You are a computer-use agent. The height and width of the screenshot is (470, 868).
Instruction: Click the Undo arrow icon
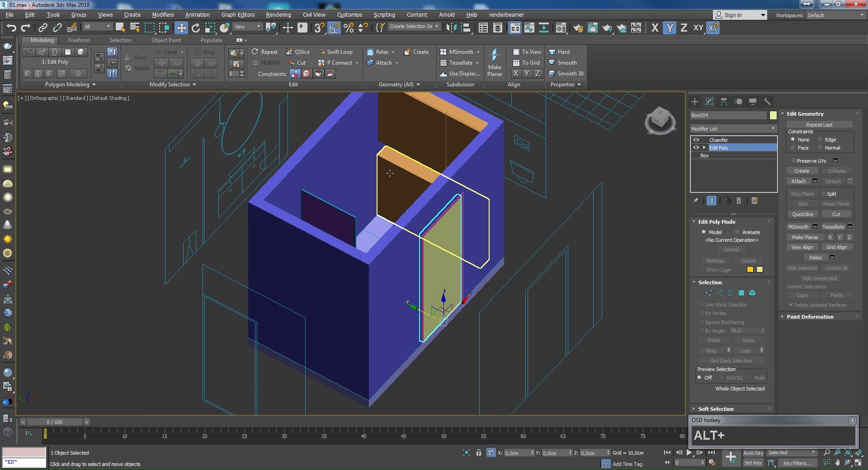click(x=11, y=28)
